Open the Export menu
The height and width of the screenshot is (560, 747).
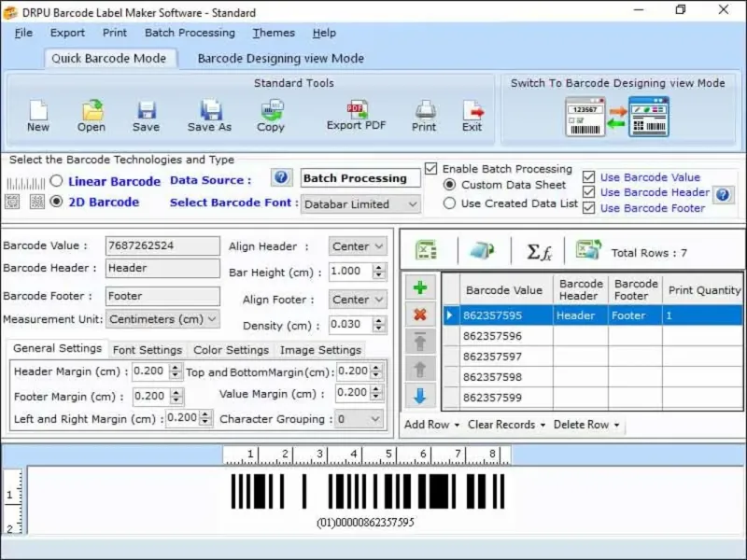(67, 33)
